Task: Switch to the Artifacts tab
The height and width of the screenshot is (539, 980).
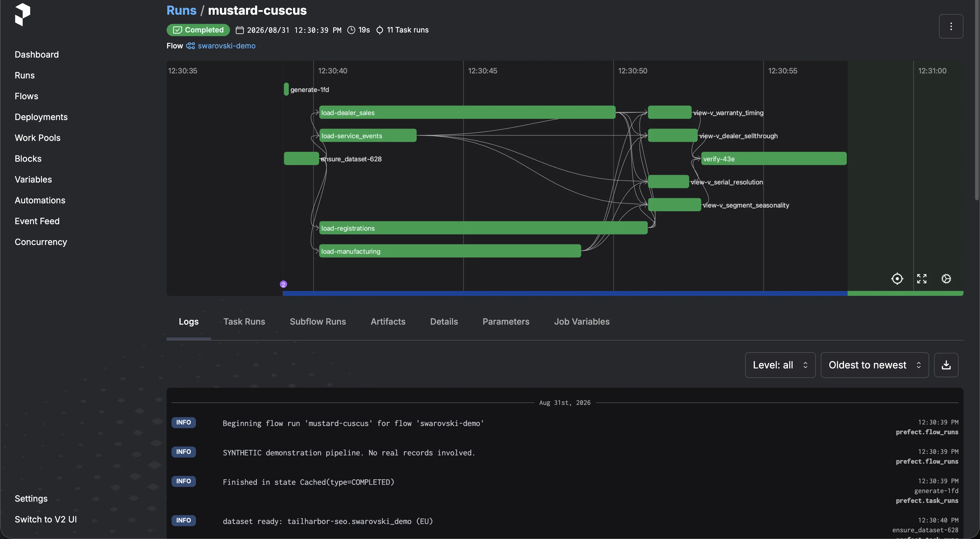Action: 388,322
